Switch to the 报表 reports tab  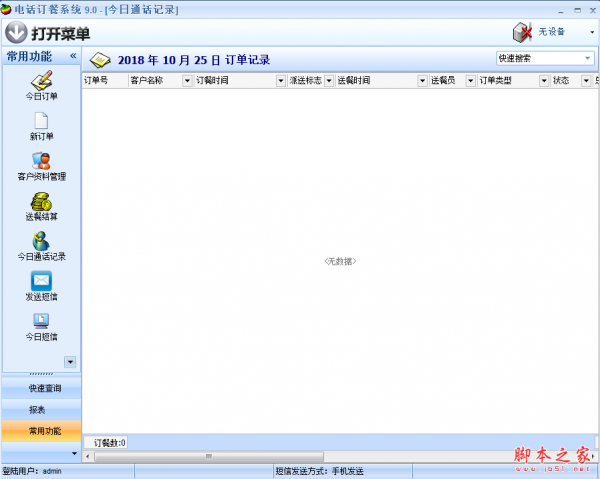41,410
